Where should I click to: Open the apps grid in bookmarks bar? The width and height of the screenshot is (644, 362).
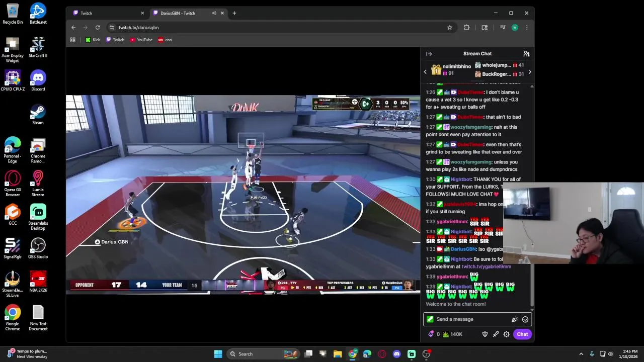(73, 40)
